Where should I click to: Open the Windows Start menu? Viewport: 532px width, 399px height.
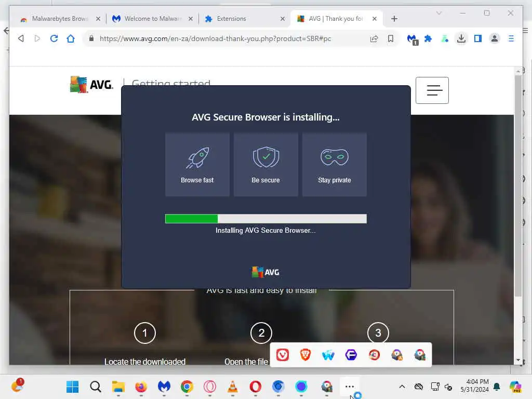(72, 387)
